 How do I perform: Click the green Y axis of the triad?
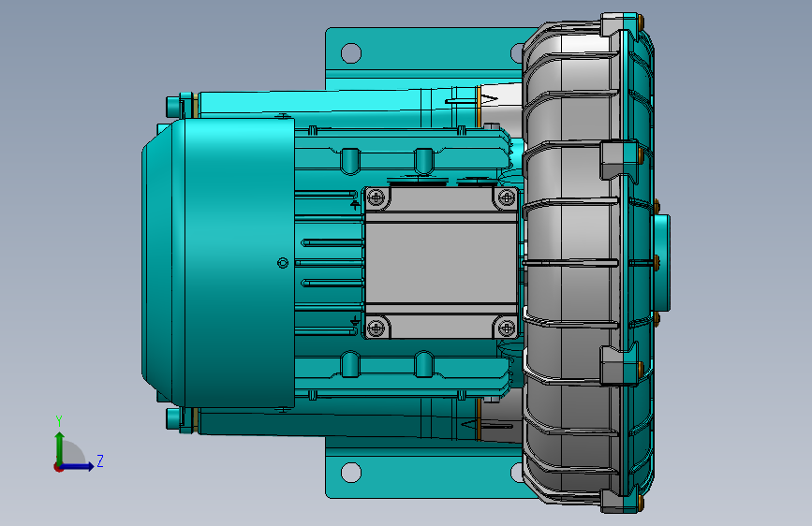click(60, 447)
